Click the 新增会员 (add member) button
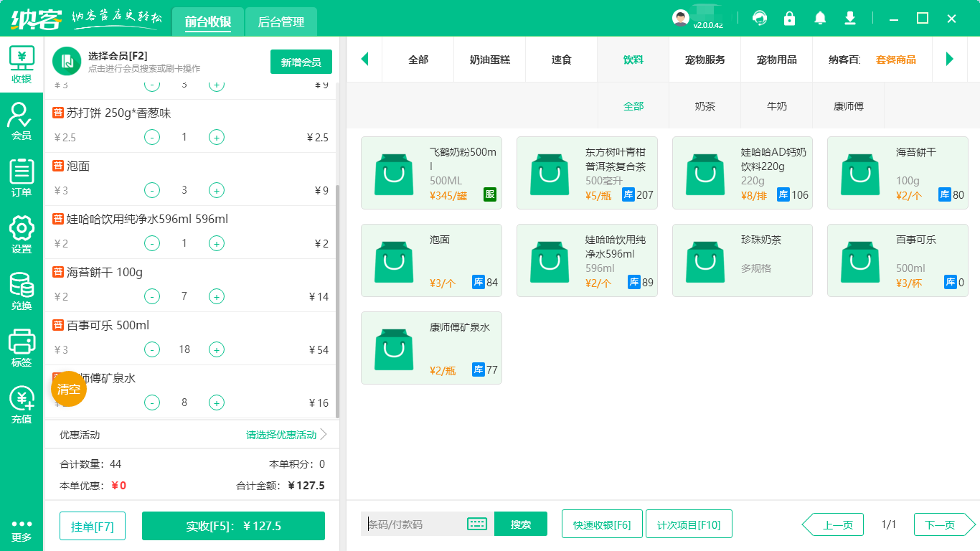This screenshot has height=551, width=980. [x=301, y=62]
